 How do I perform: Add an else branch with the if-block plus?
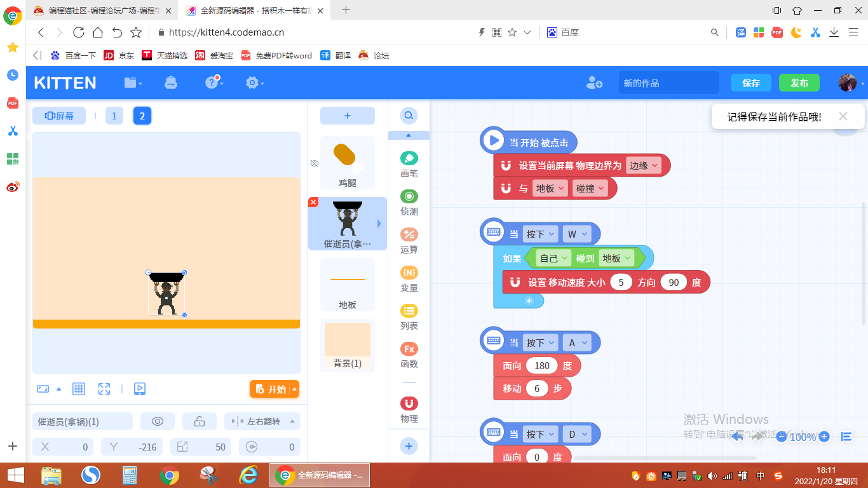point(529,301)
